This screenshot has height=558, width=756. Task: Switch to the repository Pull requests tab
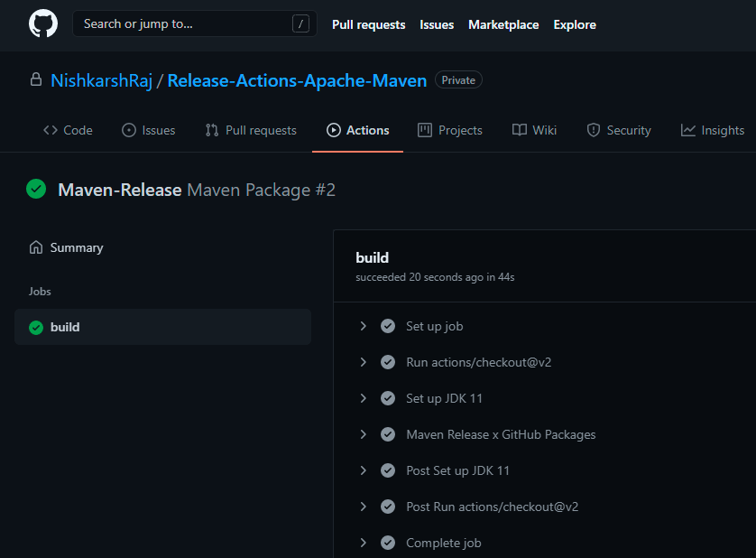click(251, 130)
